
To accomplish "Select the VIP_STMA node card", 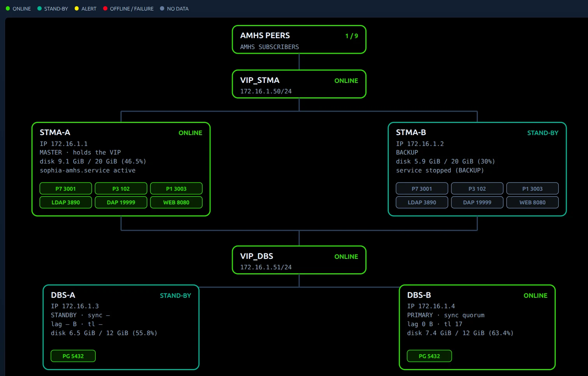I will (x=299, y=84).
